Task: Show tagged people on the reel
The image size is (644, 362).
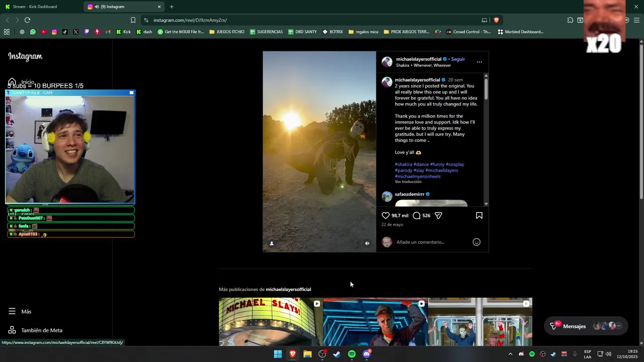Action: tap(272, 243)
